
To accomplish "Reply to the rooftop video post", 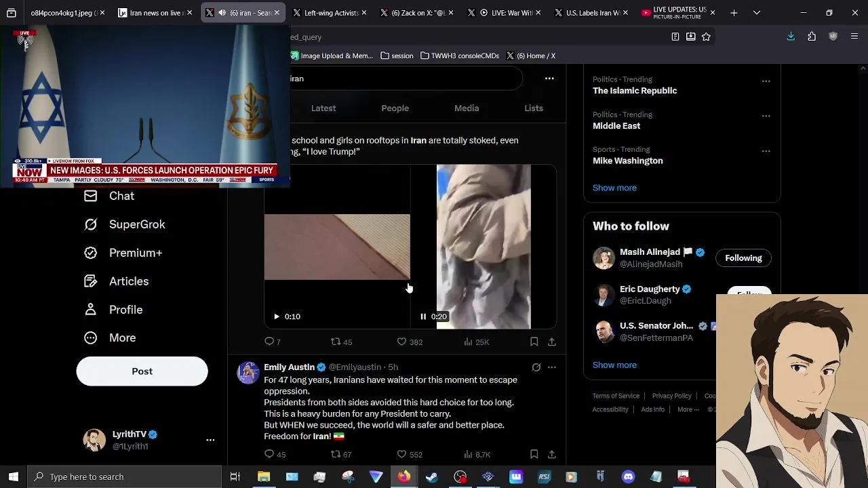I will tap(272, 342).
